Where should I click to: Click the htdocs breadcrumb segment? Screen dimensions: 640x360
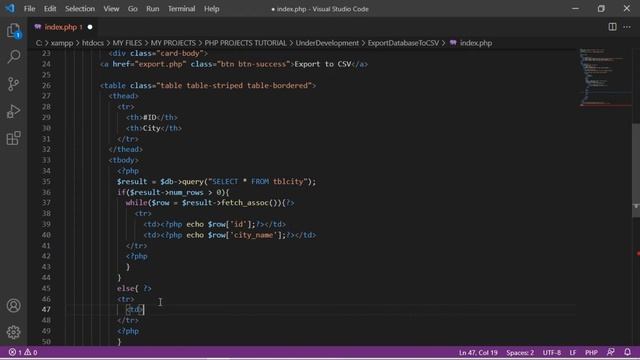point(93,43)
